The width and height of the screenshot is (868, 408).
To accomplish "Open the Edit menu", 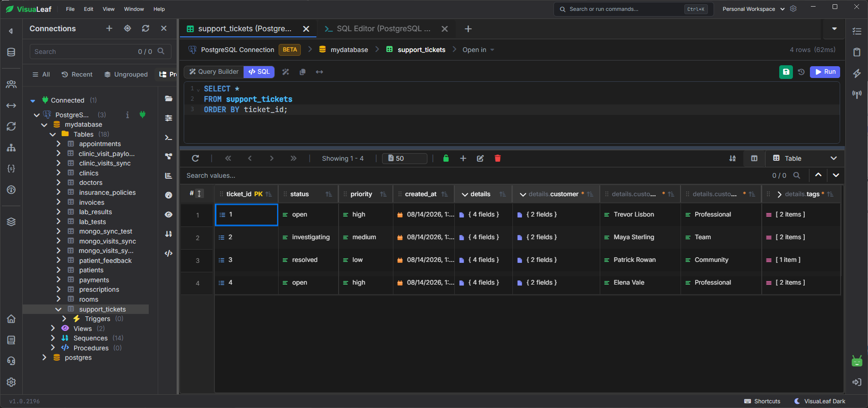I will point(89,9).
